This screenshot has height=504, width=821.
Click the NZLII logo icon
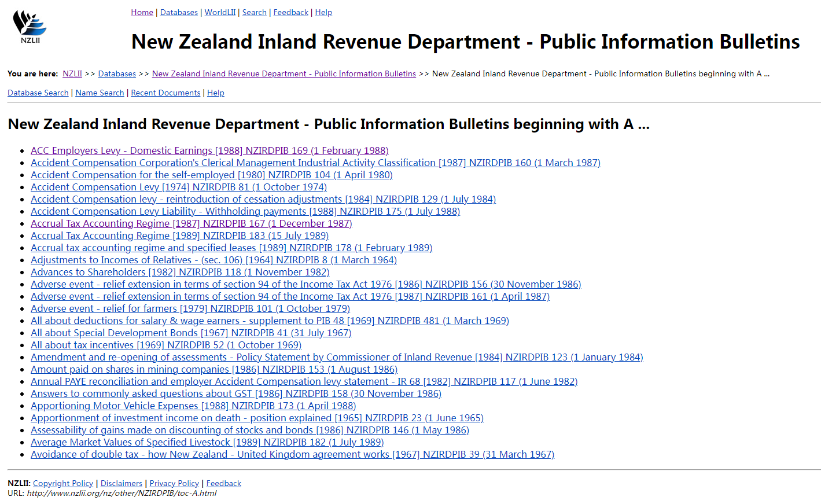[x=30, y=27]
